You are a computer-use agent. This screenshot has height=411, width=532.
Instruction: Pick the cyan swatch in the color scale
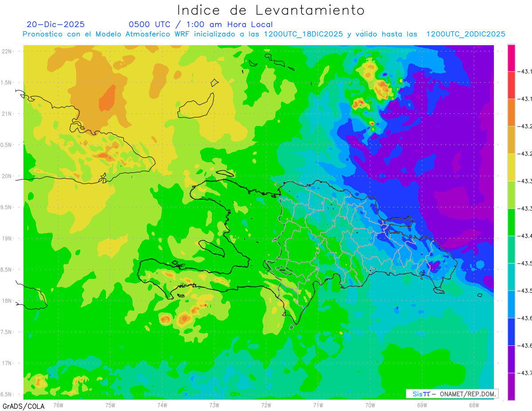point(511,277)
